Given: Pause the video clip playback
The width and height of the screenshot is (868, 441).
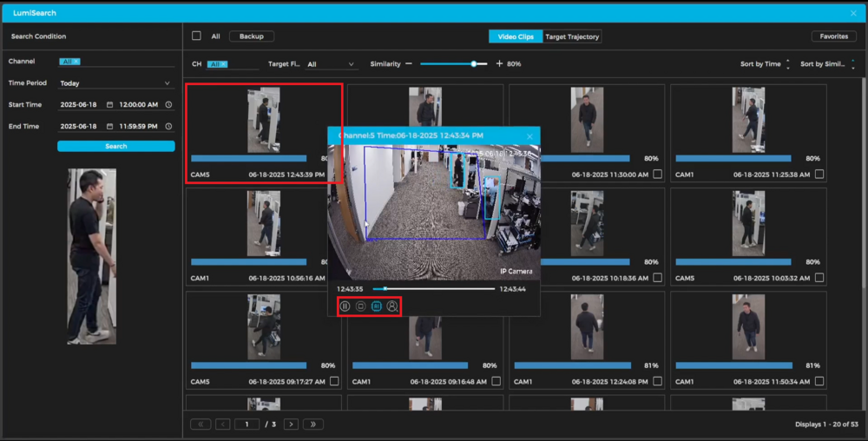Looking at the screenshot, I should coord(345,306).
